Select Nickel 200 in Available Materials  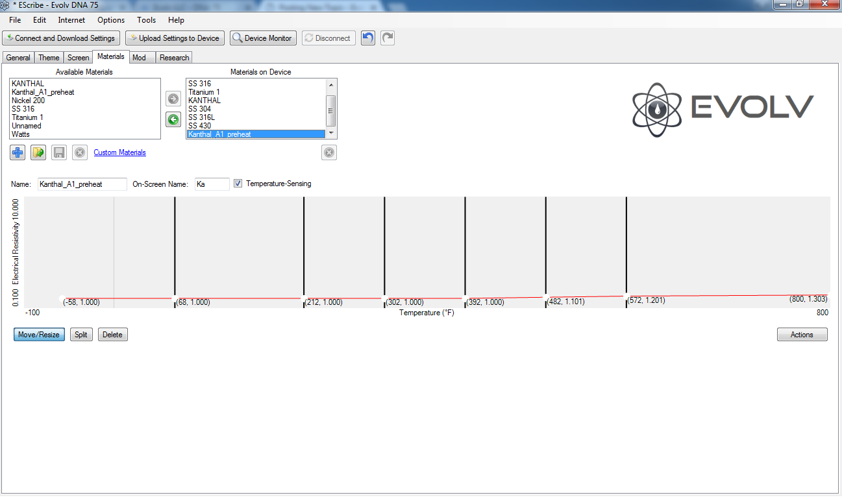[x=28, y=101]
